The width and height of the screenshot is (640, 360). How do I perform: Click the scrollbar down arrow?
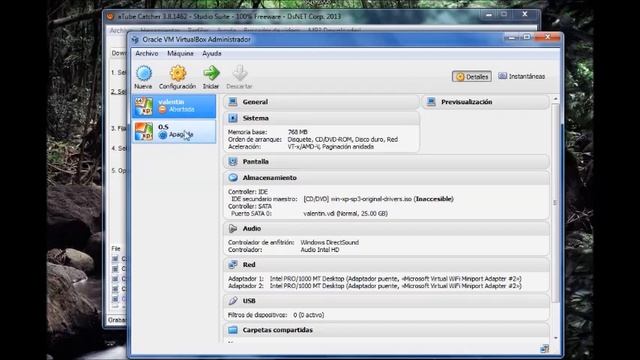(x=555, y=338)
